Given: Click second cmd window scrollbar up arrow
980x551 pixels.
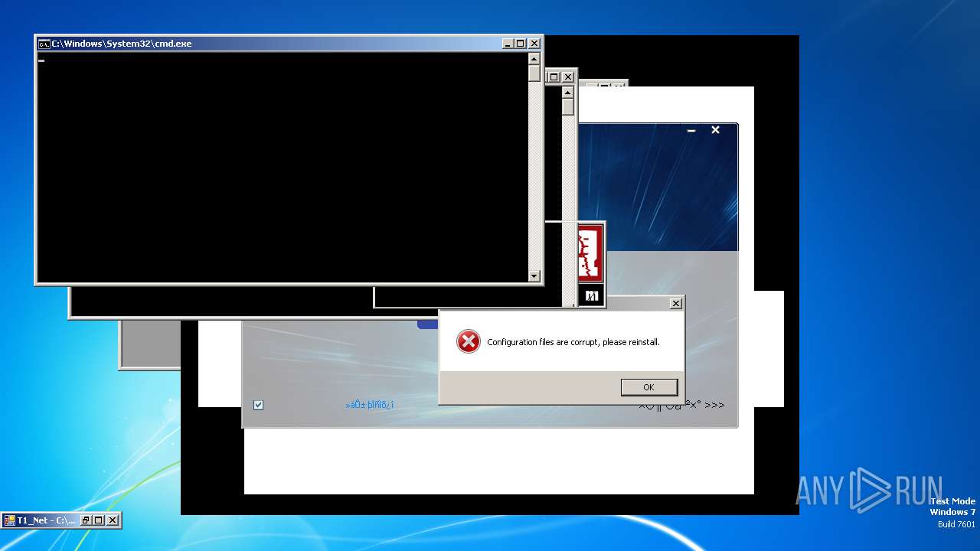Looking at the screenshot, I should (567, 93).
